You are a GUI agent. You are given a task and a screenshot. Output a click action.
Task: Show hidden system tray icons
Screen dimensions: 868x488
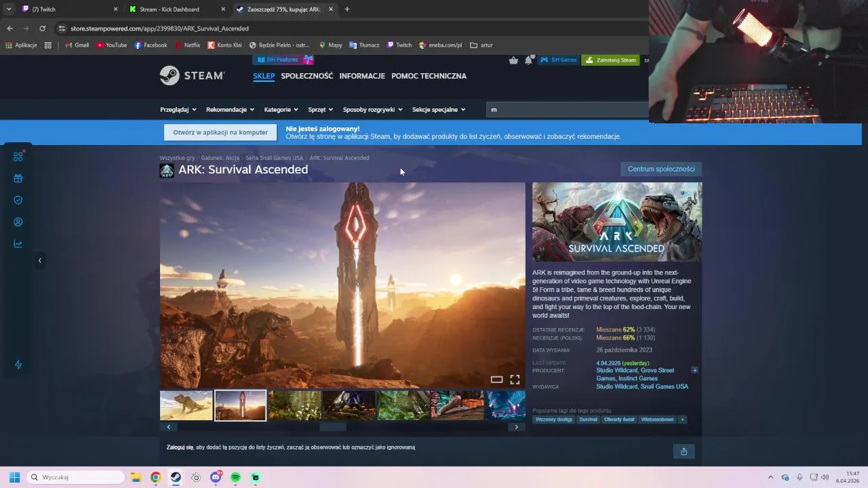[x=770, y=477]
